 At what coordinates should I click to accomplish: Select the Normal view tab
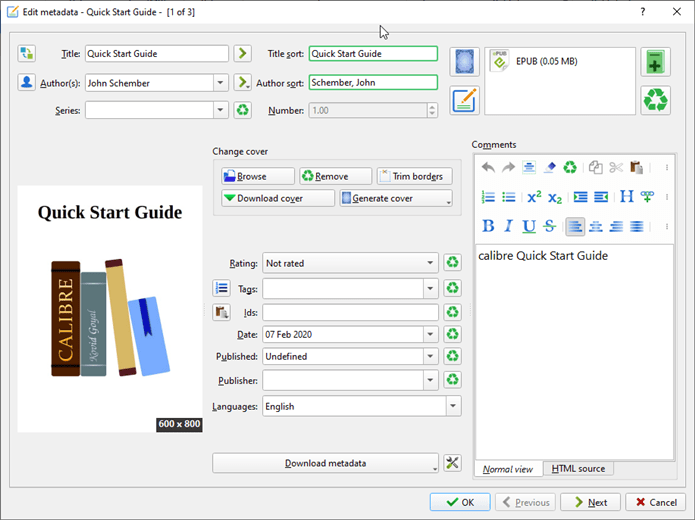[508, 468]
